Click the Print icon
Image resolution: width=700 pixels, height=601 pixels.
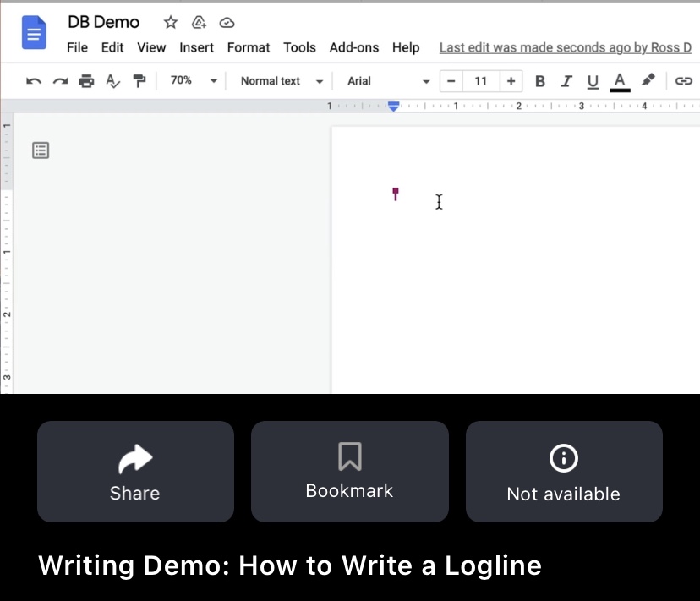click(86, 81)
